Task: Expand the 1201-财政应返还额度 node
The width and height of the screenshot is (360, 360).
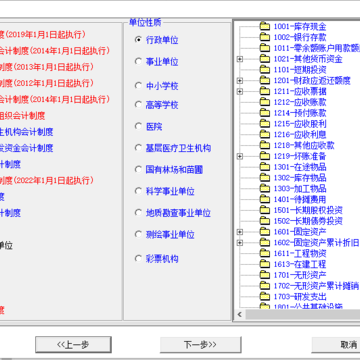Action: coord(240,80)
